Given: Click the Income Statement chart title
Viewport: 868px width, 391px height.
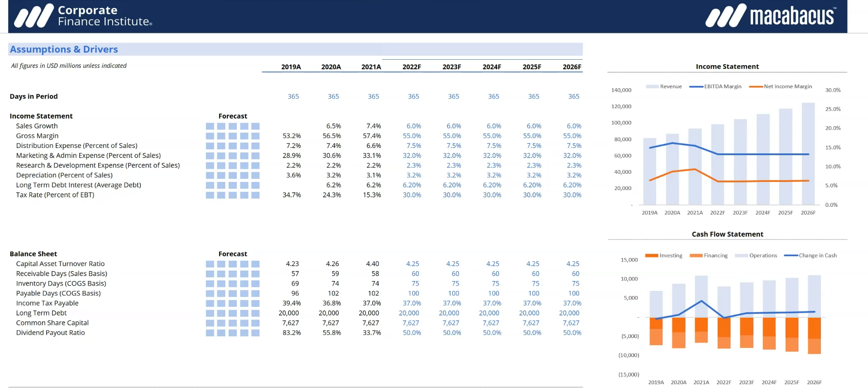Looking at the screenshot, I should point(727,67).
